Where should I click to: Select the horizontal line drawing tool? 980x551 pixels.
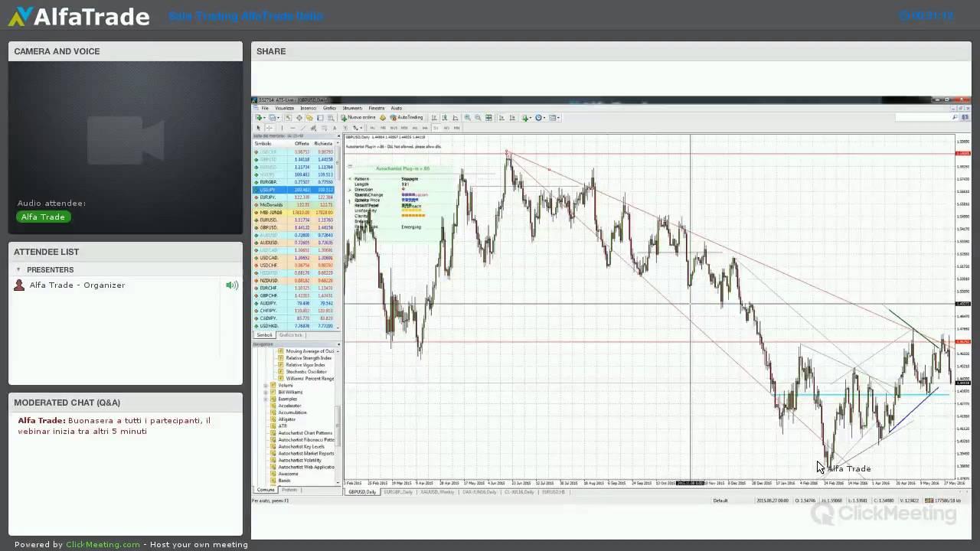click(x=292, y=128)
